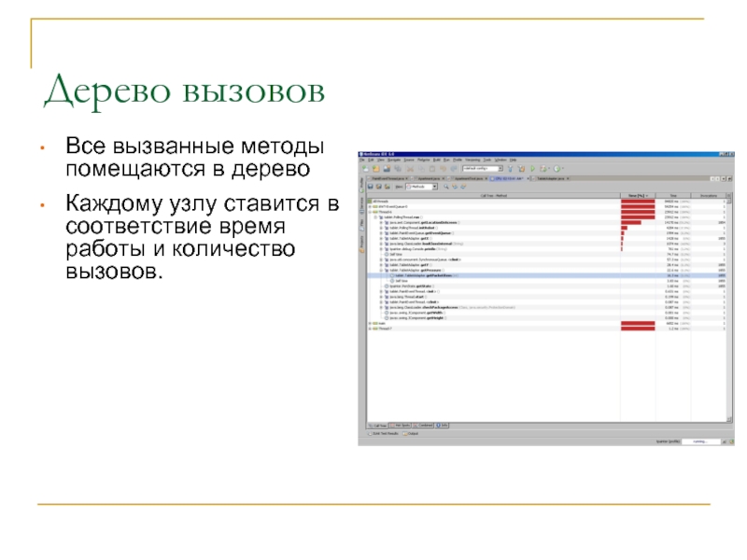747x560 pixels.
Task: Expand the getLocationOnScreen method node
Action: coord(381,222)
